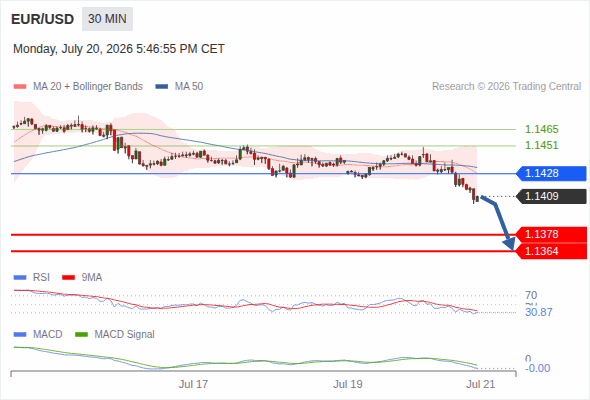Click the MACD Signal green legend marker
The image size is (590, 400).
click(81, 335)
